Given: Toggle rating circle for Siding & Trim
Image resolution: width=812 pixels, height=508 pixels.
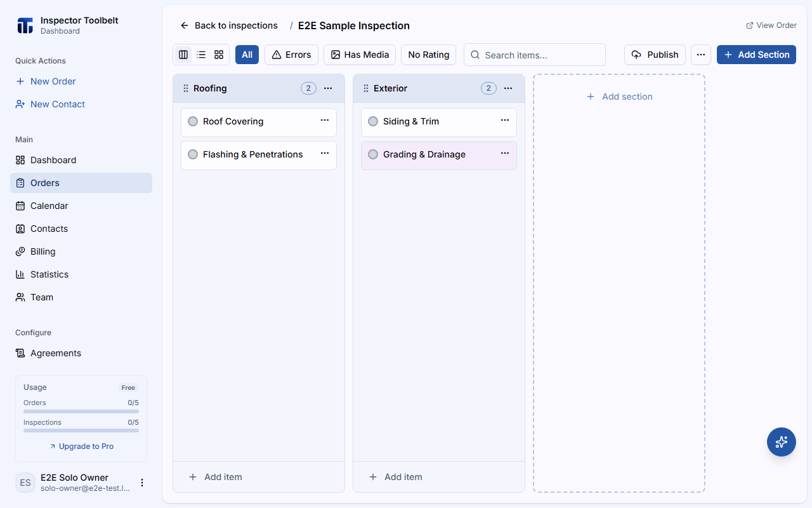Looking at the screenshot, I should pyautogui.click(x=373, y=121).
